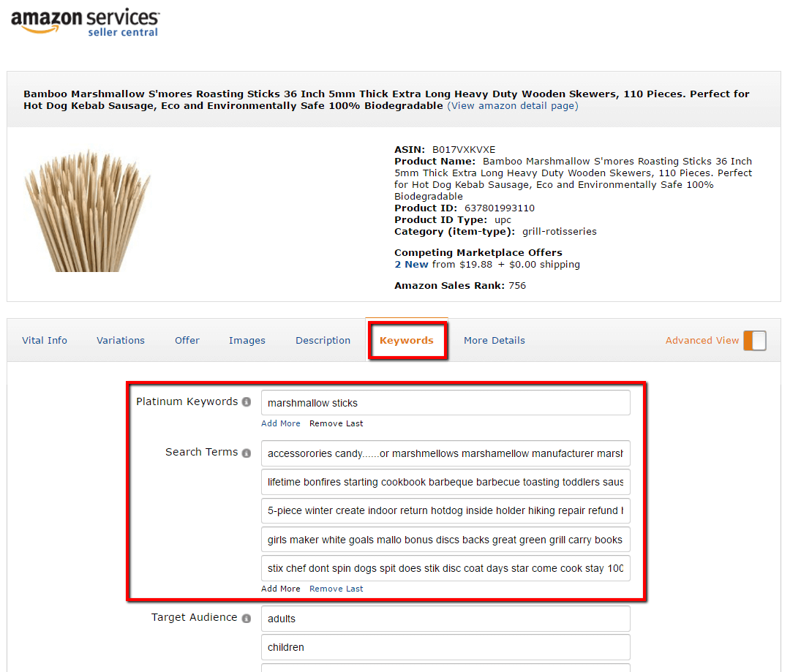Click Remove Last below the Search Terms fields
Screen dimensions: 801x672
[336, 589]
